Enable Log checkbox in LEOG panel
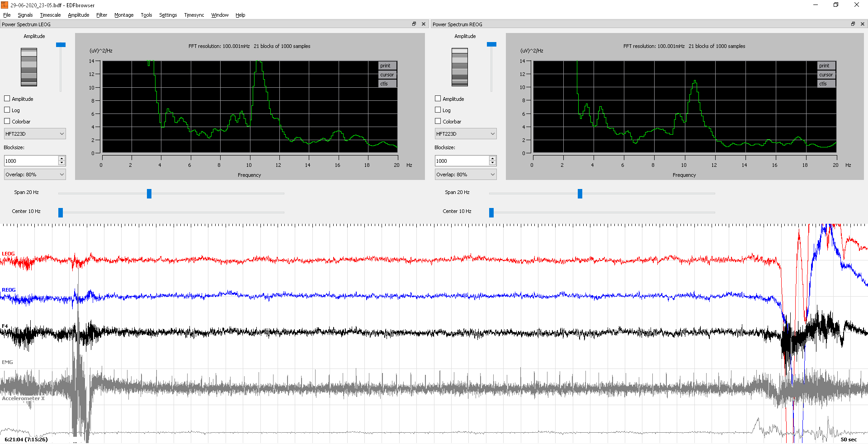 coord(7,110)
